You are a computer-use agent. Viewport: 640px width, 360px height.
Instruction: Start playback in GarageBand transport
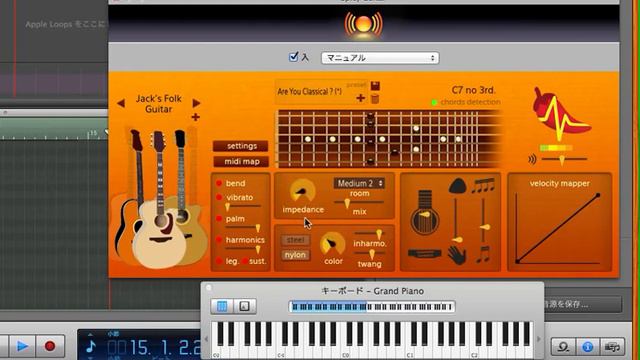[22, 346]
